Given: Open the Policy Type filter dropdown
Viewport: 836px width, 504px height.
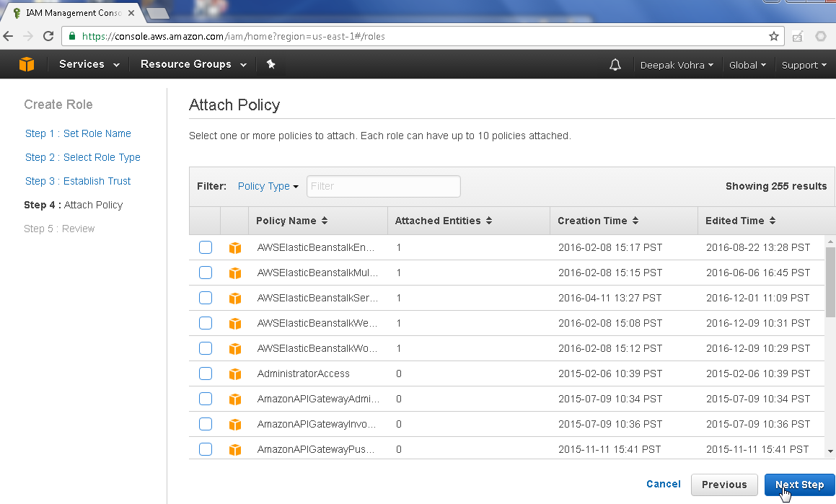Looking at the screenshot, I should tap(268, 186).
